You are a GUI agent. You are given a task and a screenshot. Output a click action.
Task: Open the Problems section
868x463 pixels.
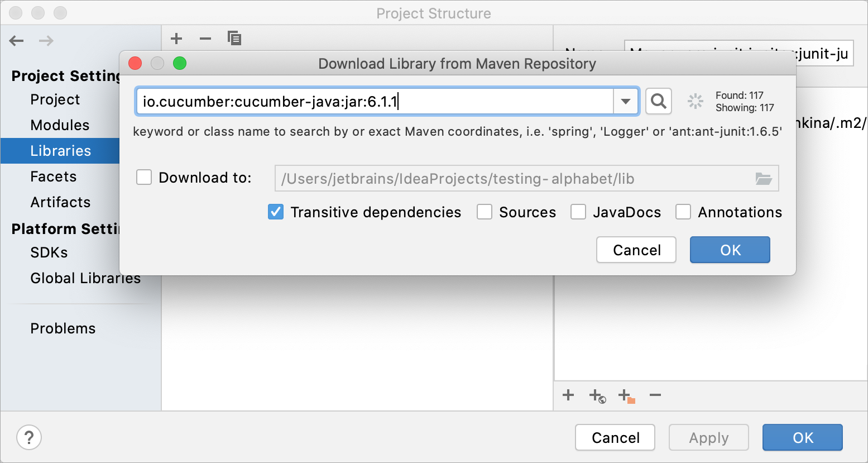pyautogui.click(x=63, y=328)
